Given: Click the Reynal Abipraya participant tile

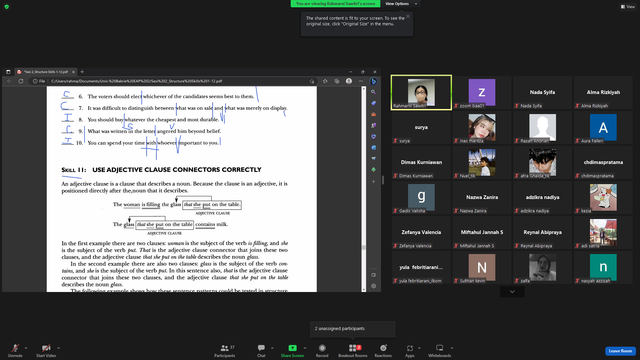Looking at the screenshot, I should 542,233.
